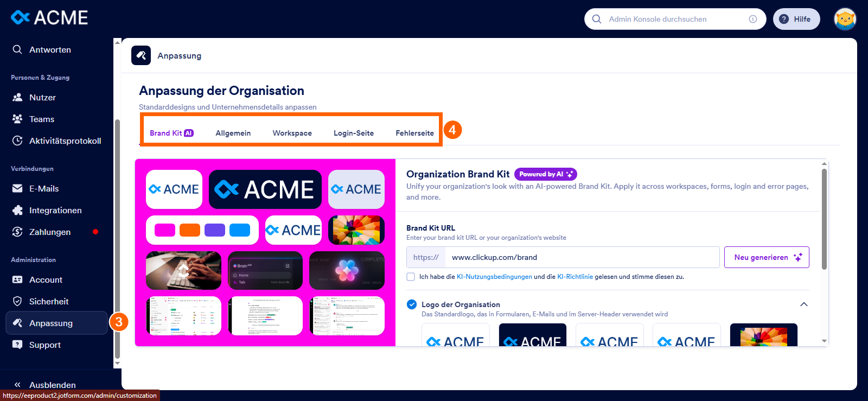Select the magenta color swatch
868x401 pixels.
pos(165,230)
